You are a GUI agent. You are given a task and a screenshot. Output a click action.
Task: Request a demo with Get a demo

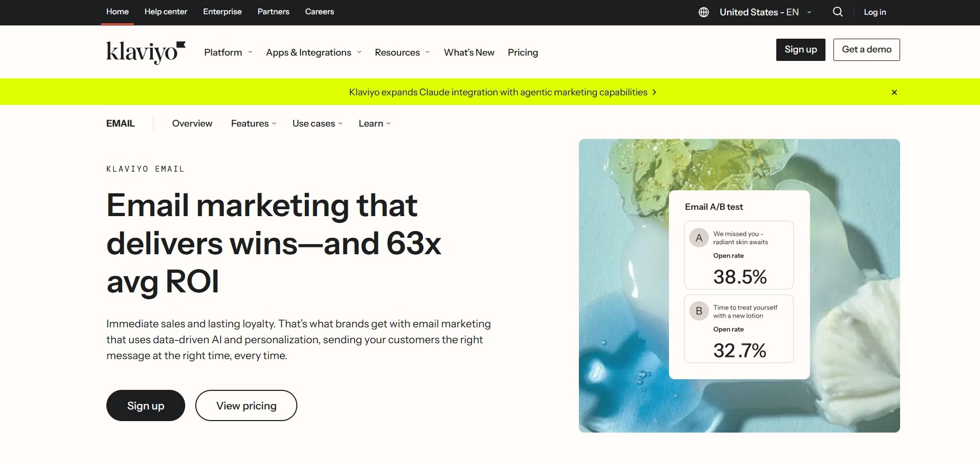coord(867,50)
